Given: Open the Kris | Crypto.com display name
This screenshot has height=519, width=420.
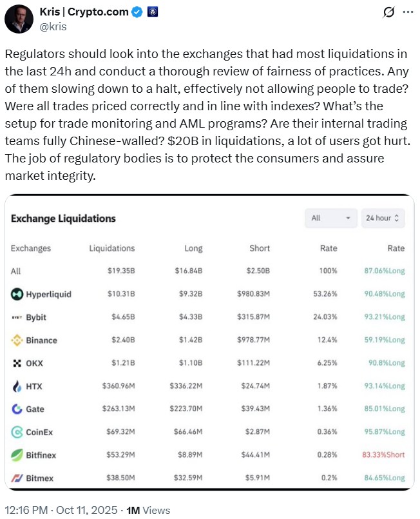Looking at the screenshot, I should click(85, 12).
